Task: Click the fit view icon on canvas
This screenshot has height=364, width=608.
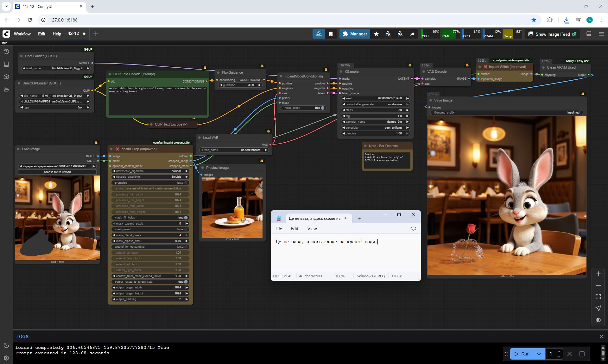Action: (x=598, y=297)
